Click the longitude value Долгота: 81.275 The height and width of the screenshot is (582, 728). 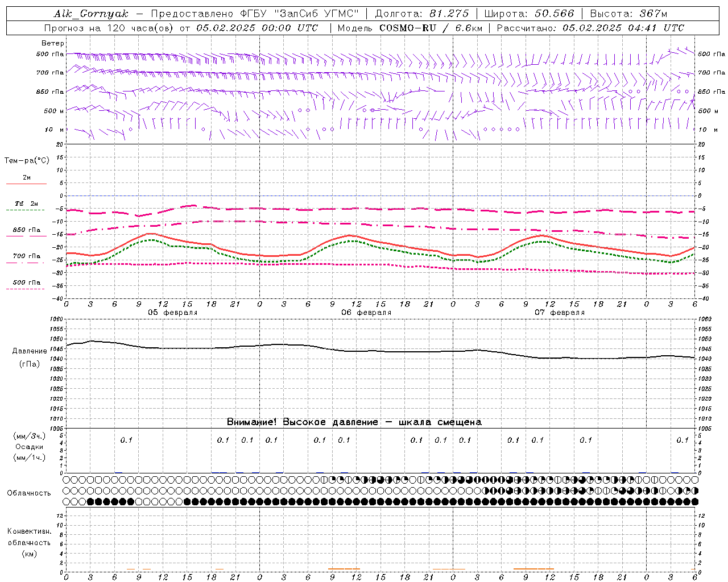[x=422, y=14]
